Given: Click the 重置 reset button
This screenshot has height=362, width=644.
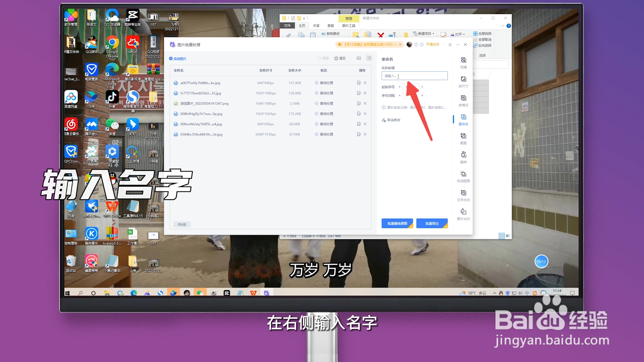Looking at the screenshot, I should [323, 58].
